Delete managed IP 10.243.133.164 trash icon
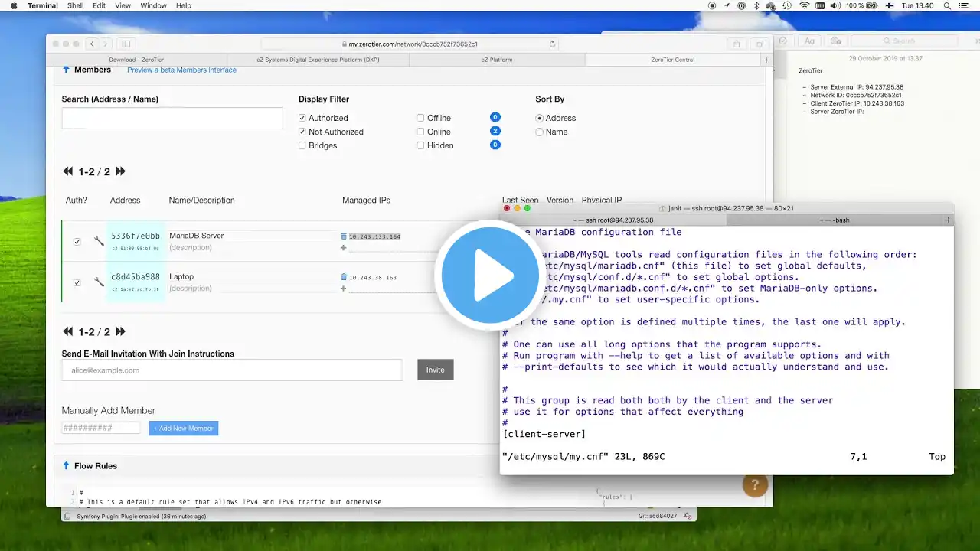 coord(344,236)
